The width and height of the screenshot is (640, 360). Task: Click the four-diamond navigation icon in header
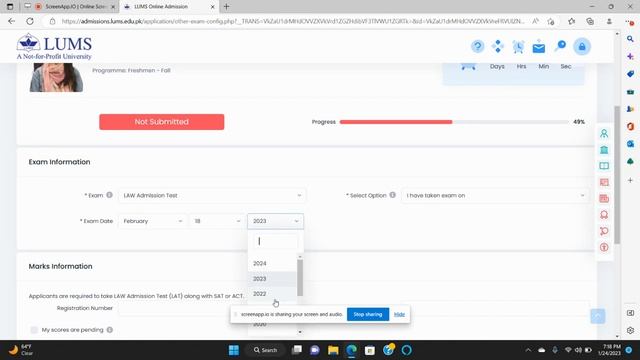[498, 47]
